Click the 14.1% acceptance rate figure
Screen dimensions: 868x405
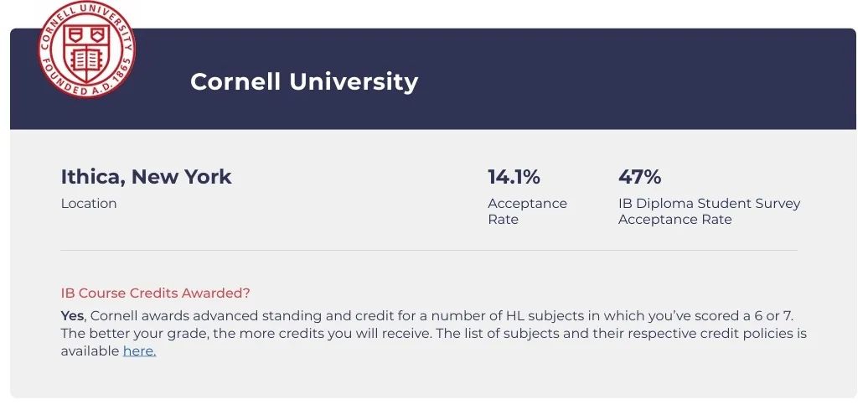pos(514,177)
